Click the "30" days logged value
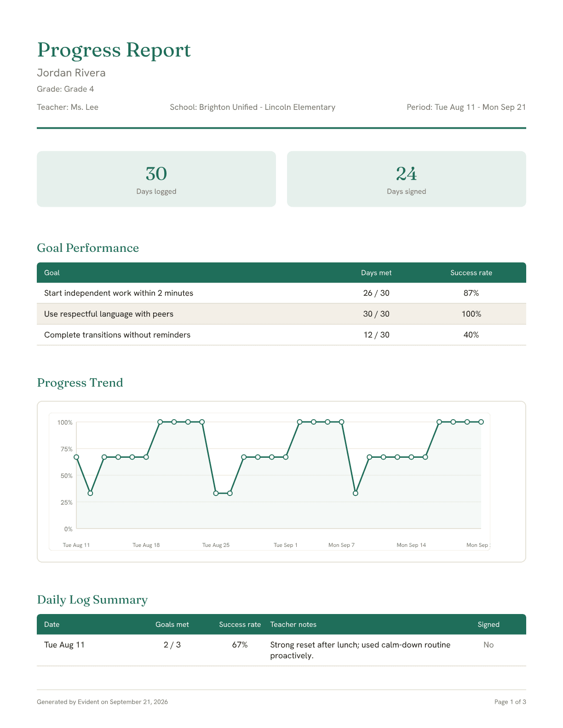 pos(156,174)
